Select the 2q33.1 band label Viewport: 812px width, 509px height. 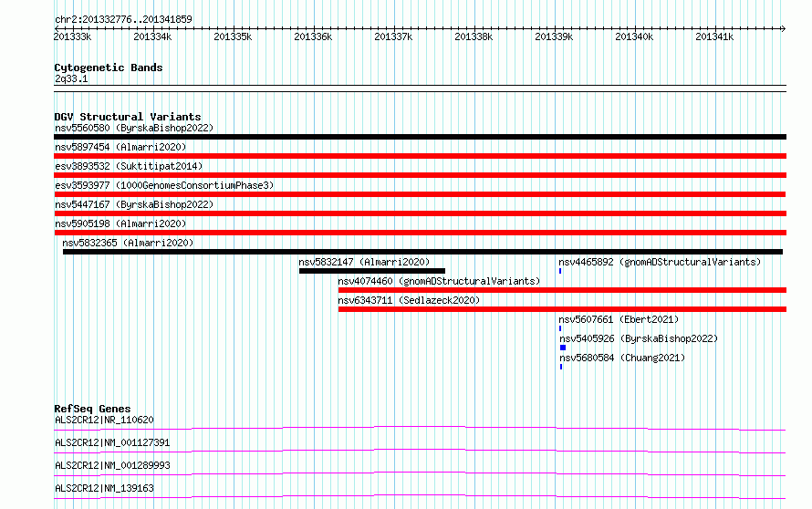71,78
